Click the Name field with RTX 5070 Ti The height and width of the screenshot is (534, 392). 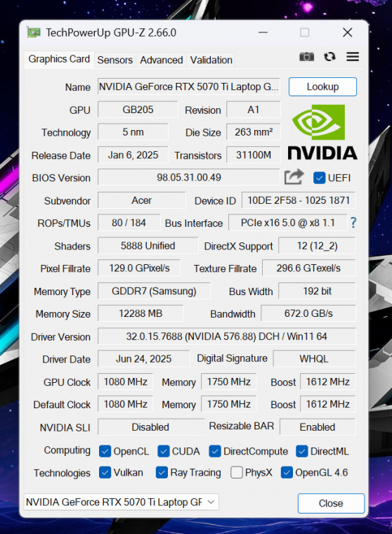coord(189,87)
